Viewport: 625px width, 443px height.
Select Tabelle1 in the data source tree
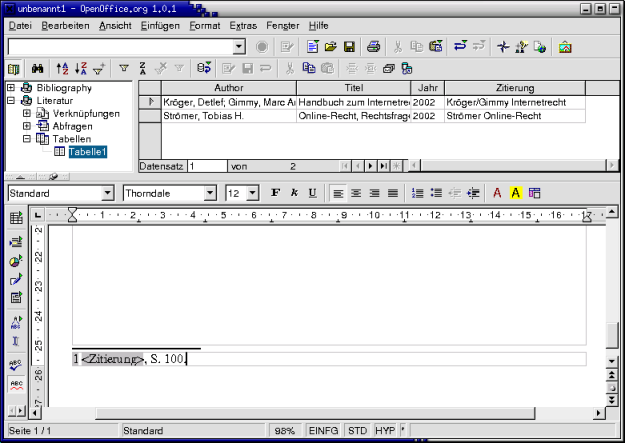pos(86,152)
